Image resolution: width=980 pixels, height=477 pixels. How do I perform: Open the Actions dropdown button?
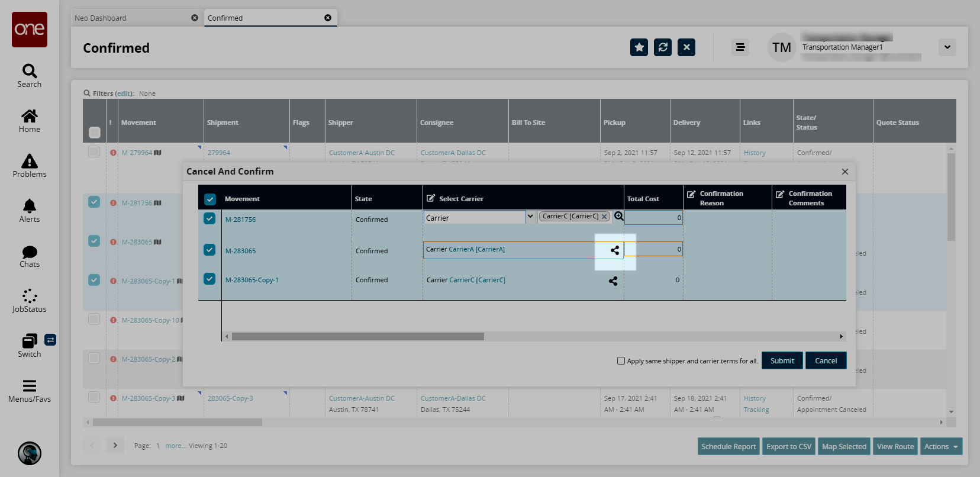[x=940, y=447]
